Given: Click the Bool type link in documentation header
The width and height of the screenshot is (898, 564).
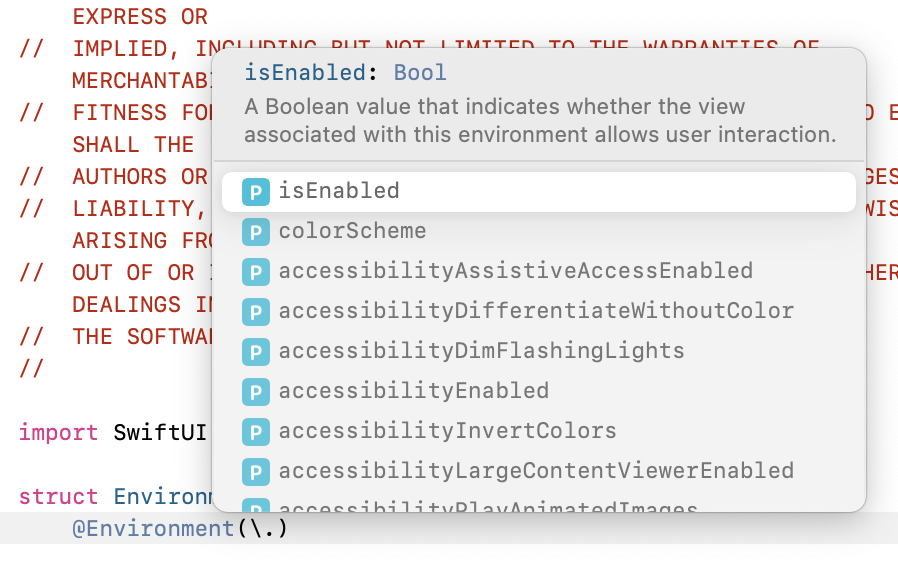Looking at the screenshot, I should coord(420,73).
